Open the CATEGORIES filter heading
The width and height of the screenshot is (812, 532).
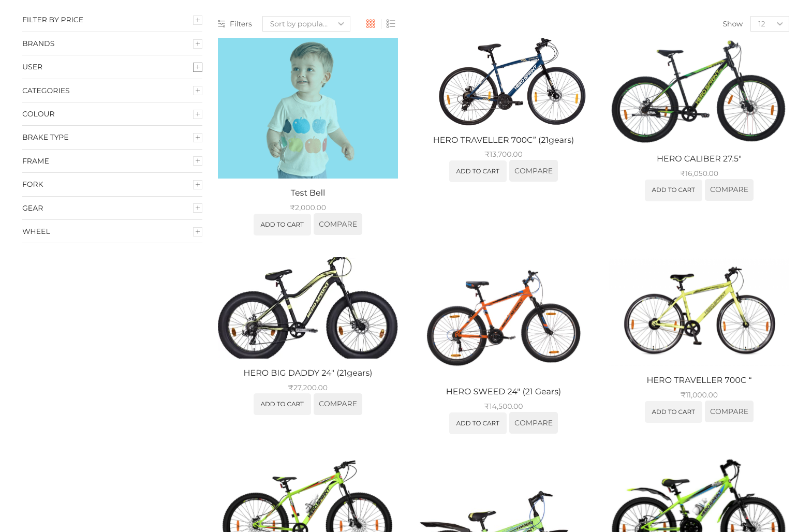pyautogui.click(x=46, y=91)
